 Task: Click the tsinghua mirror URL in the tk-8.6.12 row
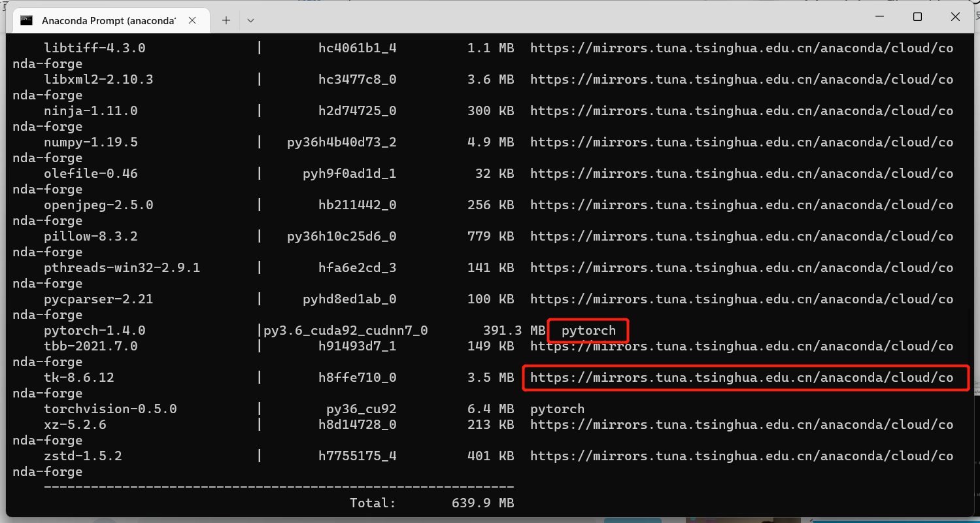click(x=742, y=377)
